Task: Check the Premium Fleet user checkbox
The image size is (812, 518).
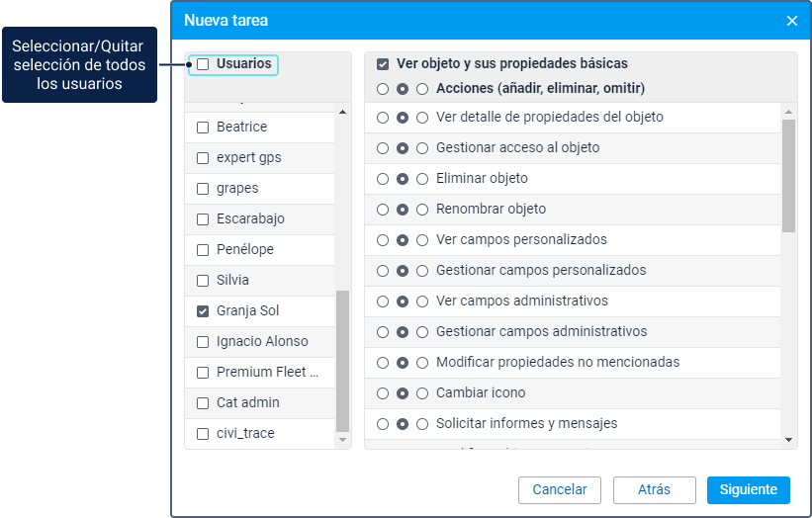Action: [x=203, y=373]
